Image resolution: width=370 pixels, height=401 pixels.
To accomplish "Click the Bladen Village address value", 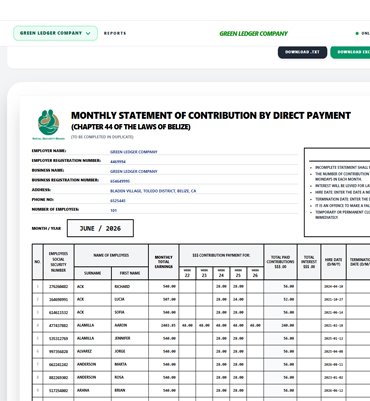I will click(153, 191).
